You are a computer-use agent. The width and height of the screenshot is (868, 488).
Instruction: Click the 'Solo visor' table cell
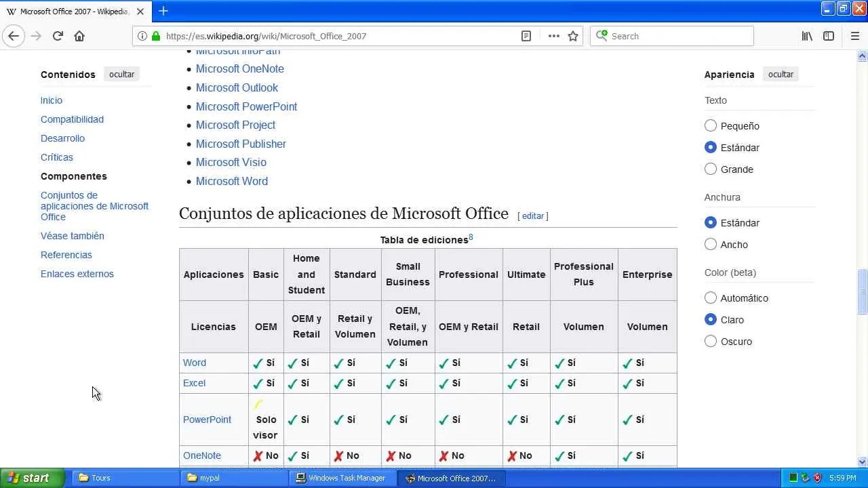coord(266,420)
